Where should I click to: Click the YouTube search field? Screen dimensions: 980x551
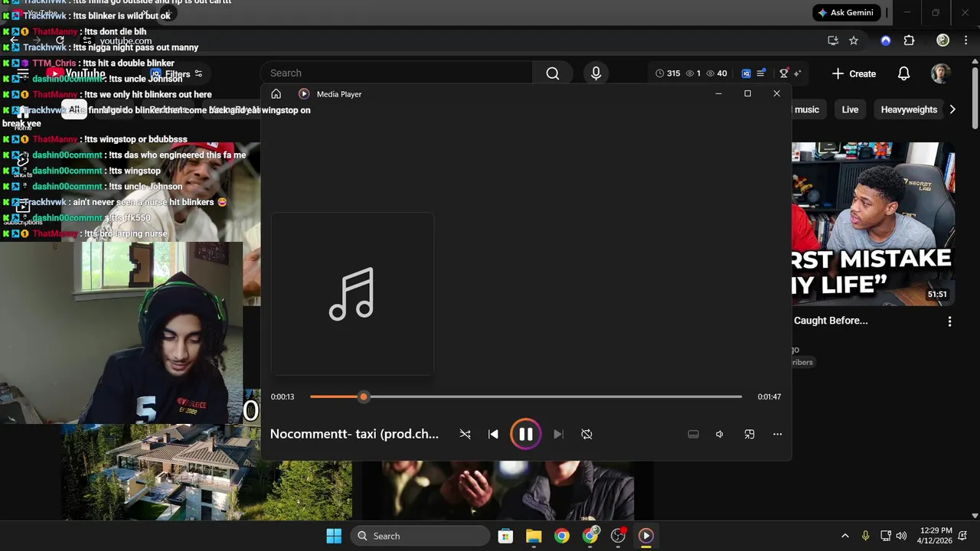[x=397, y=73]
